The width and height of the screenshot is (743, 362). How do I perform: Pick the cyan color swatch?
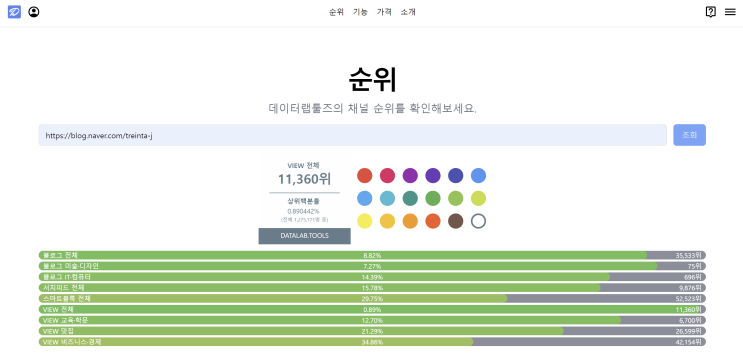coord(387,198)
